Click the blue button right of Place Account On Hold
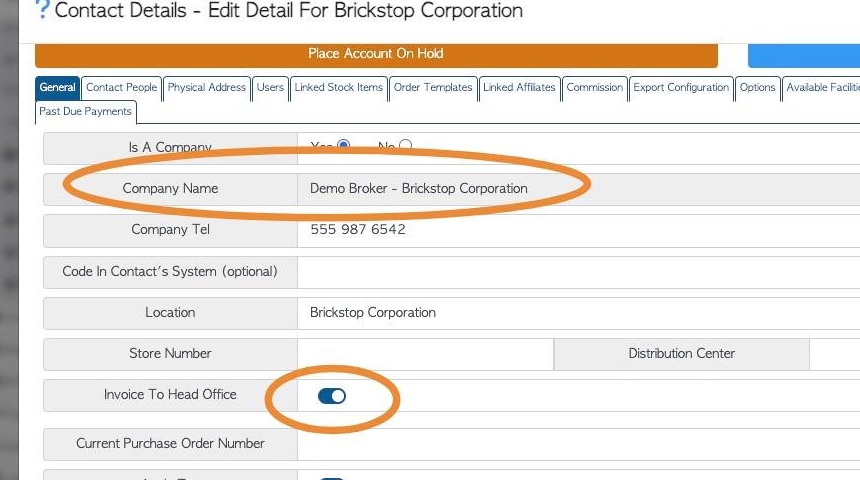Viewport: 860px width, 480px height. tap(803, 54)
